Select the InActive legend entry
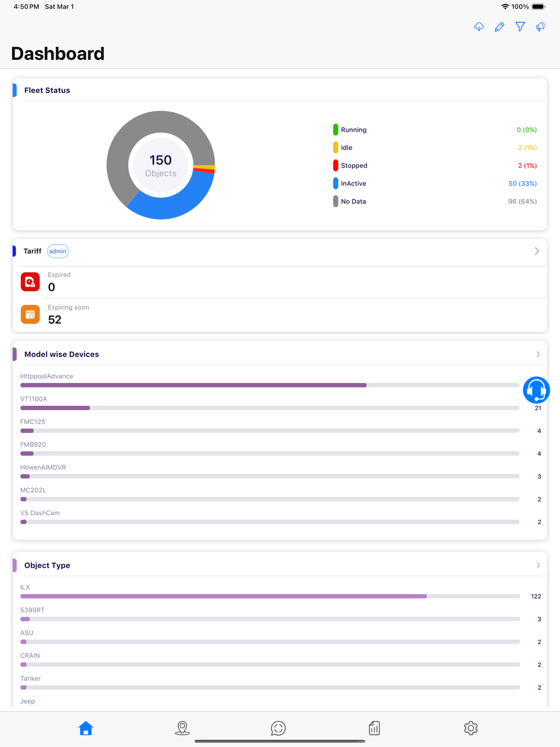560x747 pixels. (x=435, y=183)
